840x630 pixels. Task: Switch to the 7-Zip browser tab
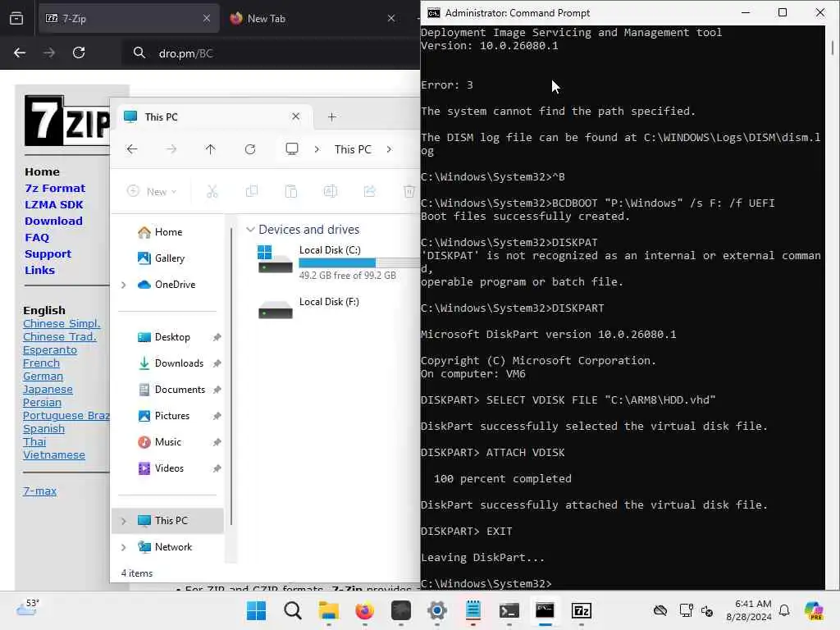(129, 18)
